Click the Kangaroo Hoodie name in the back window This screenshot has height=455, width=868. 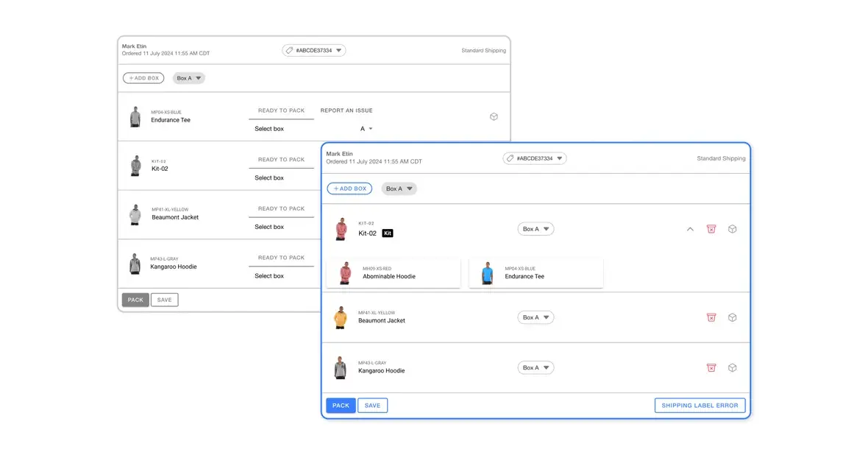point(174,267)
